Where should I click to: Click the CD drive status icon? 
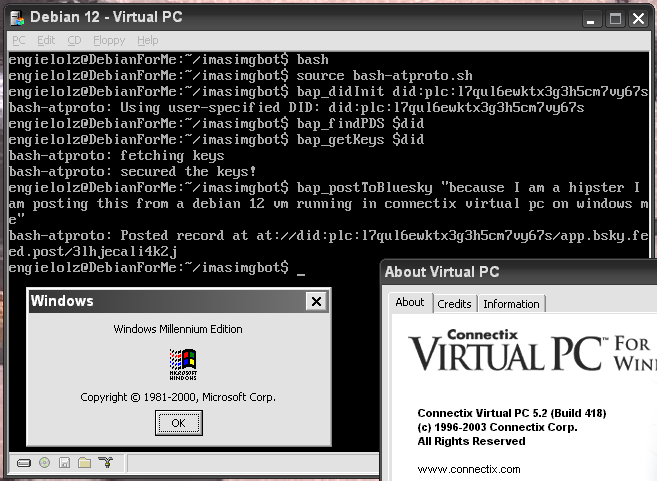(44, 463)
